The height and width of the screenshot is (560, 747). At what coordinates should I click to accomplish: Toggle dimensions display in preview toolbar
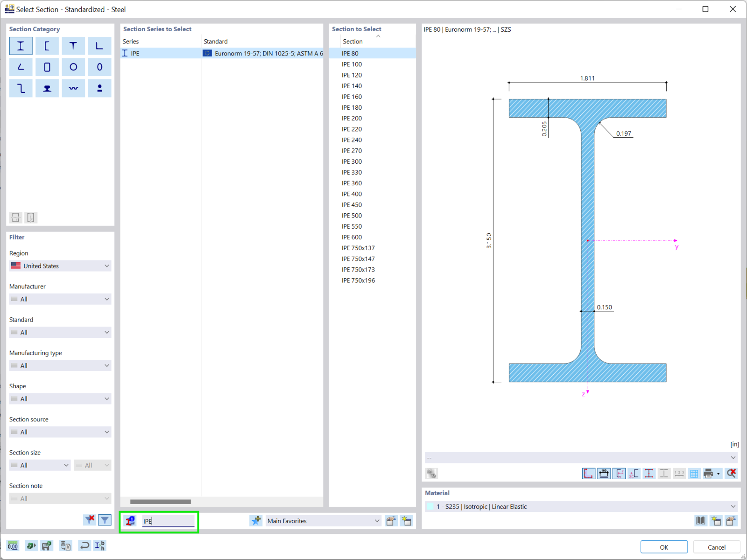(604, 474)
